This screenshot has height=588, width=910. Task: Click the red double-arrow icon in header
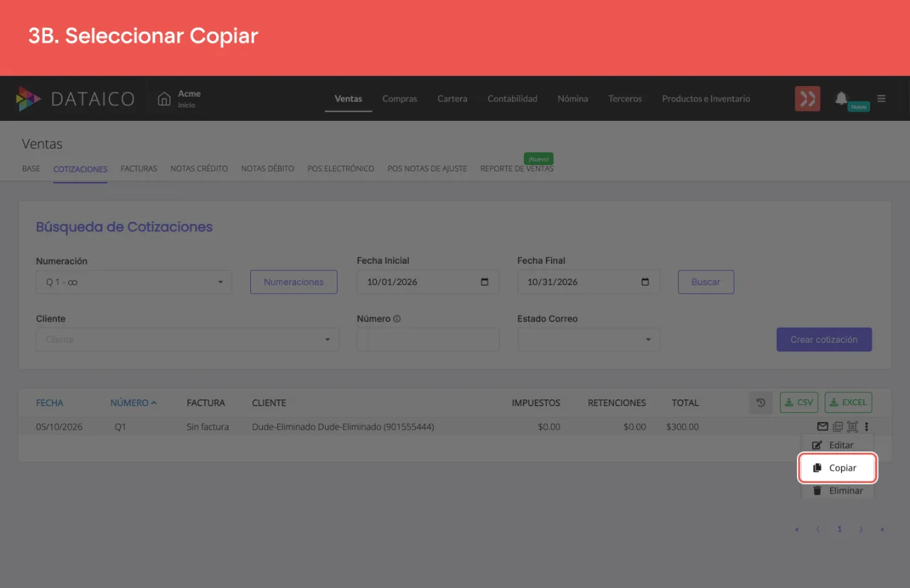coord(808,99)
